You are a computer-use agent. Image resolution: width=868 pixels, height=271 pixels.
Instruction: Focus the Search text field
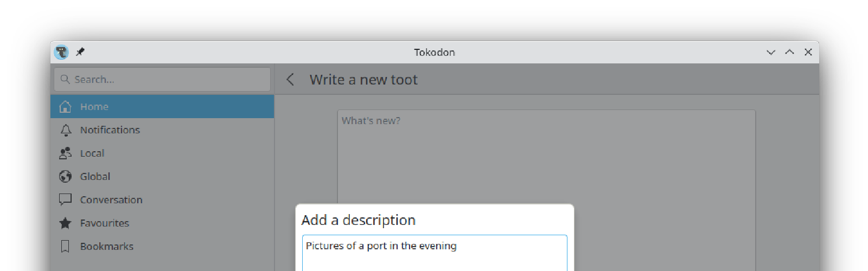[x=168, y=80]
